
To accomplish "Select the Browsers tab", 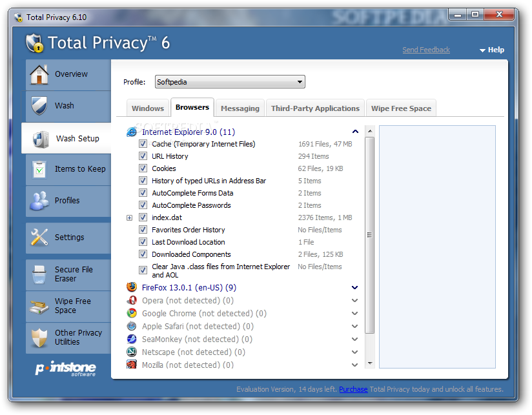I will [x=192, y=107].
